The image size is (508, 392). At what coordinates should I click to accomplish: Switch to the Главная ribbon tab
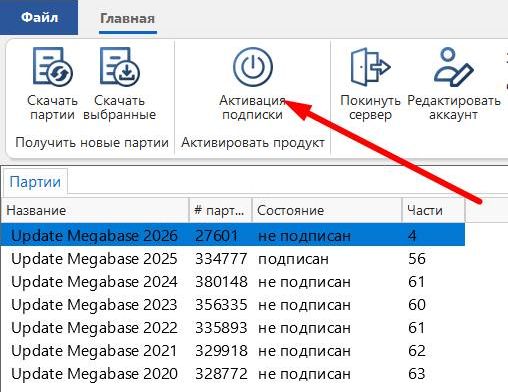tap(128, 18)
